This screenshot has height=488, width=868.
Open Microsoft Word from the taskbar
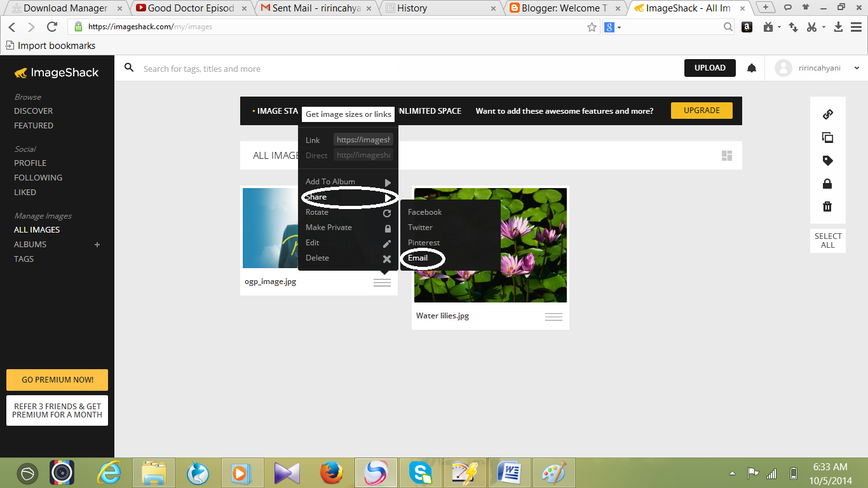click(510, 473)
